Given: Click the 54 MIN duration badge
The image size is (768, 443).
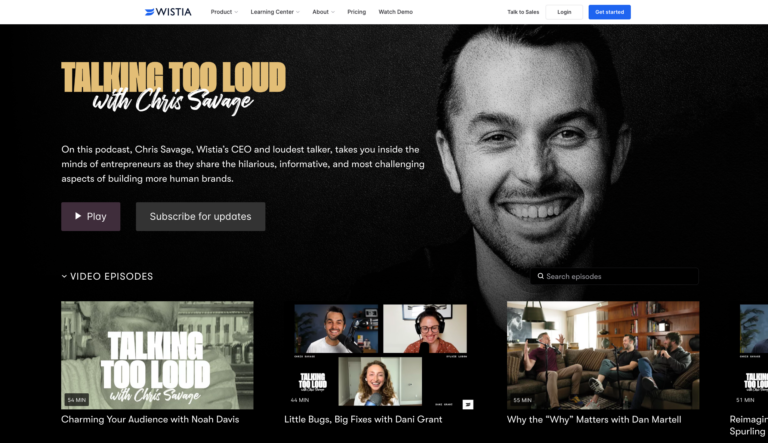Looking at the screenshot, I should coord(76,400).
